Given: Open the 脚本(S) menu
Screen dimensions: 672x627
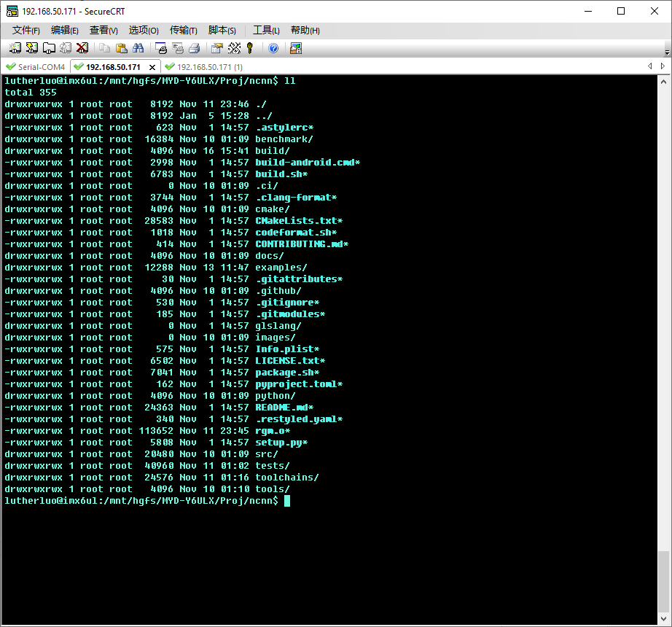Looking at the screenshot, I should pyautogui.click(x=222, y=30).
